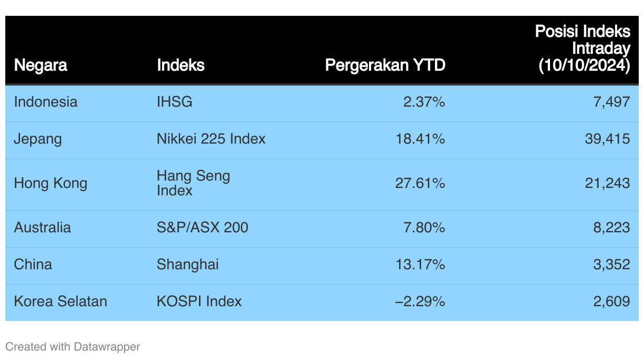Click the Hang Seng Index cell

pos(194,183)
